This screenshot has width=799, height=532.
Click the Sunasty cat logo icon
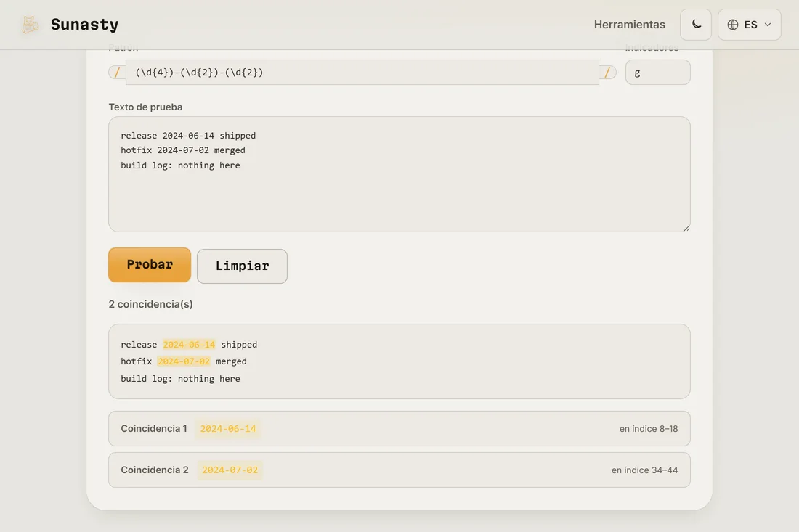click(x=30, y=25)
